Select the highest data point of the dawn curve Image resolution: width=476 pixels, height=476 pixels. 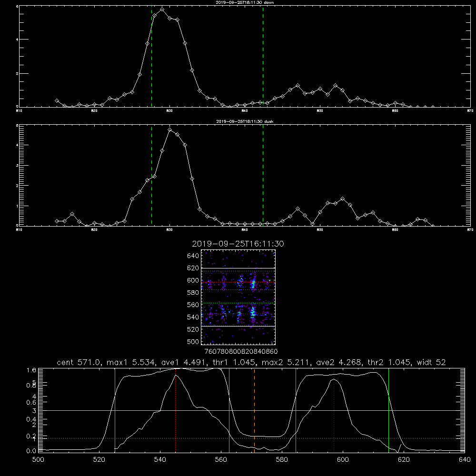point(162,10)
